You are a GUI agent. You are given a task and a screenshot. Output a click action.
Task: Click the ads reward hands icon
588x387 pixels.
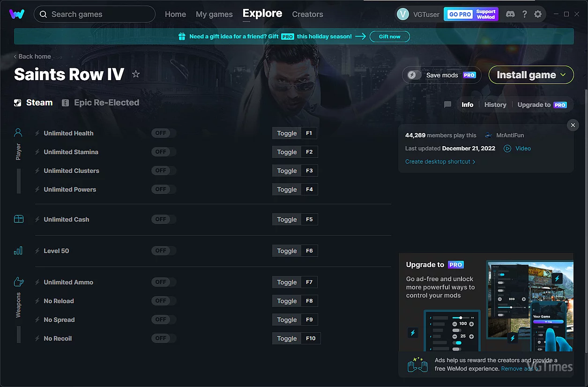[x=417, y=365]
